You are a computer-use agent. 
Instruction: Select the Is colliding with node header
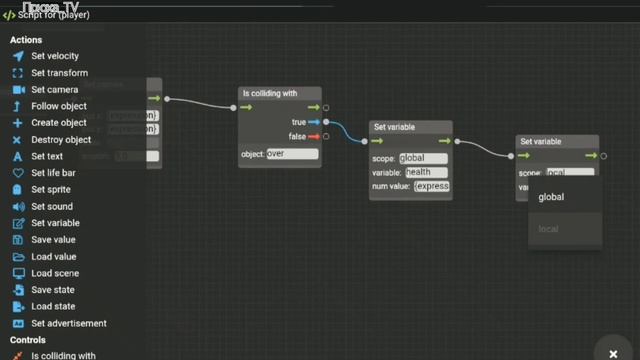click(x=280, y=93)
